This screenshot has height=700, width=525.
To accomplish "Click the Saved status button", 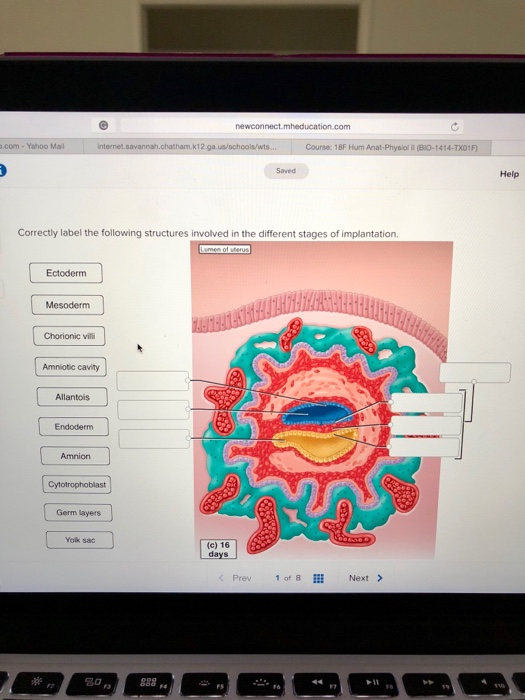I will [286, 171].
